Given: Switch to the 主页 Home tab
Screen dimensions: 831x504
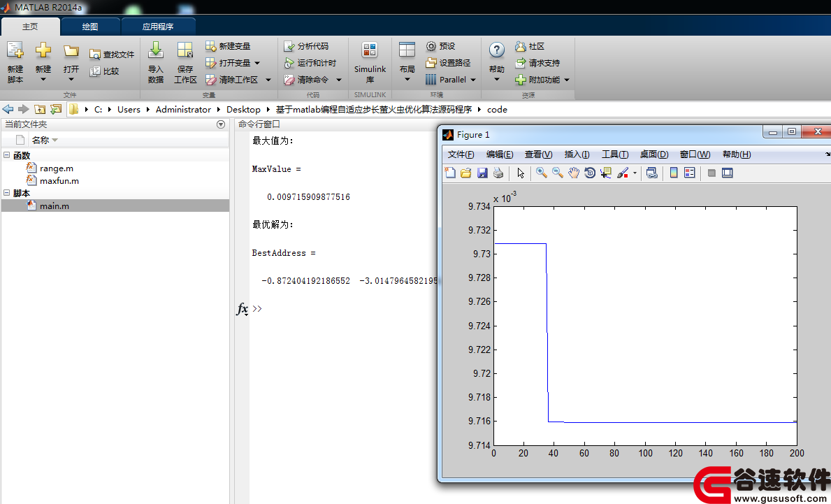Looking at the screenshot, I should tap(30, 27).
